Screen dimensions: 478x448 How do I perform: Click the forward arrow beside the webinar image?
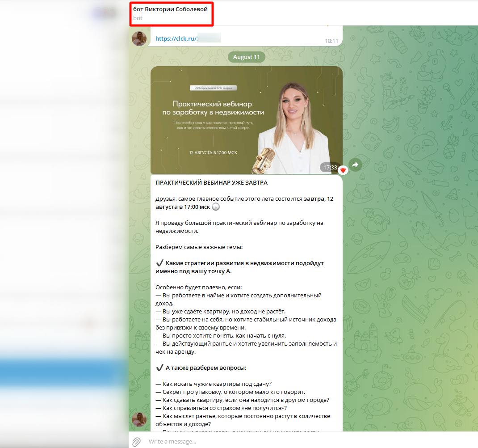pos(355,165)
